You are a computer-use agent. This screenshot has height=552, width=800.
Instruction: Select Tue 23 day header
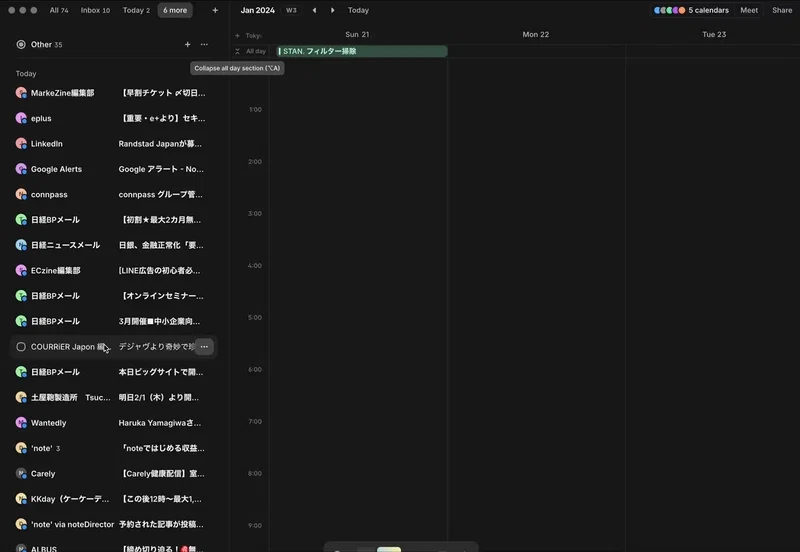714,35
